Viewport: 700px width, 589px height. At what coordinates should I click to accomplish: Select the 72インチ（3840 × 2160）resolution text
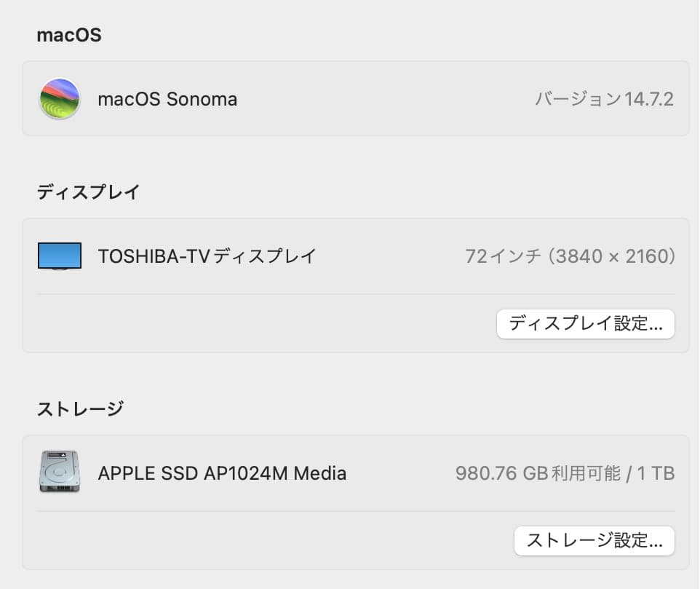coord(570,256)
